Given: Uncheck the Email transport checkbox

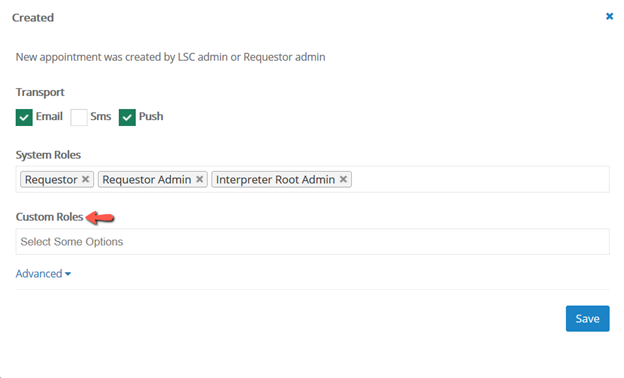Looking at the screenshot, I should coord(24,117).
